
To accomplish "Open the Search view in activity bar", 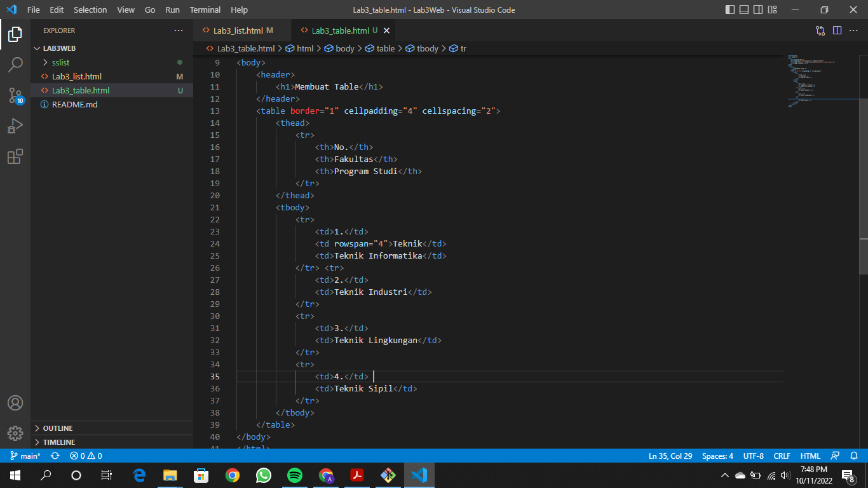I will [x=15, y=65].
